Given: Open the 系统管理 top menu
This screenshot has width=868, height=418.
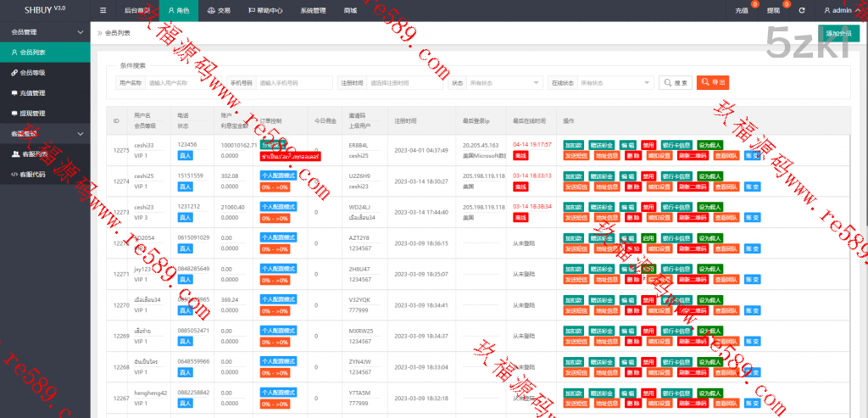Looking at the screenshot, I should [x=313, y=10].
